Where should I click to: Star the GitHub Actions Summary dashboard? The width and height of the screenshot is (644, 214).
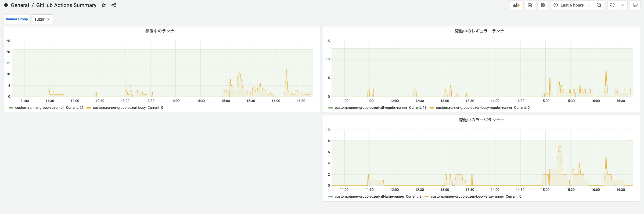tap(103, 5)
